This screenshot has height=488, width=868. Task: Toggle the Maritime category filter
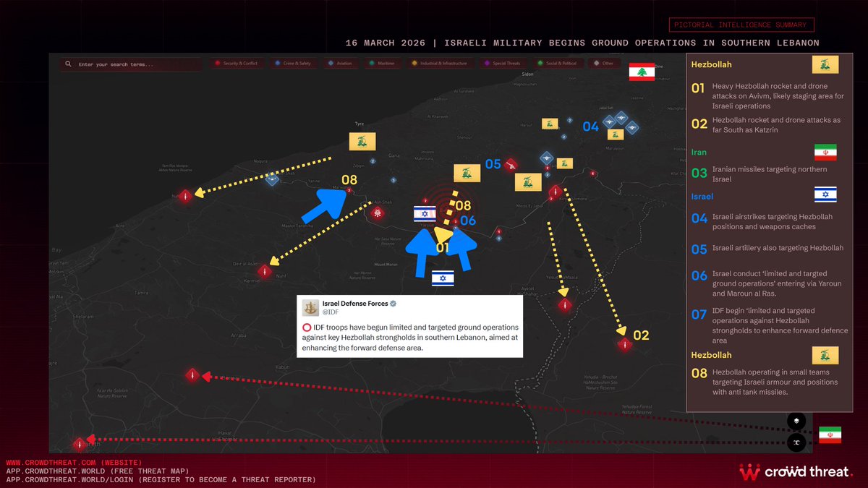pyautogui.click(x=382, y=64)
